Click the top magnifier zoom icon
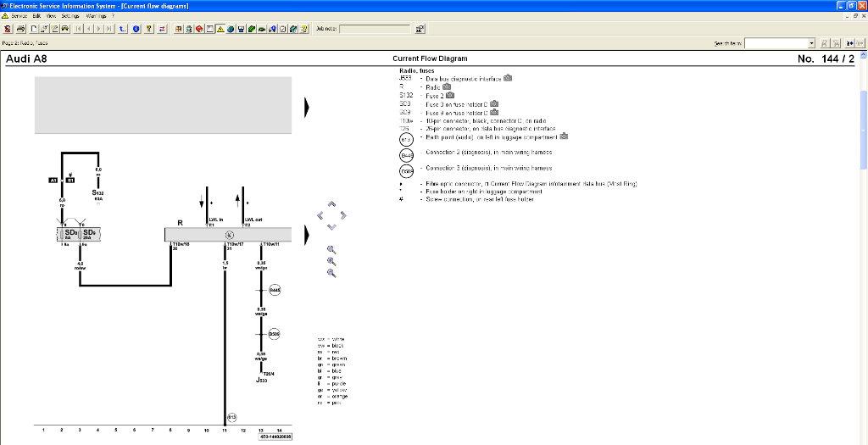Screen dimensions: 868x445 pos(331,249)
